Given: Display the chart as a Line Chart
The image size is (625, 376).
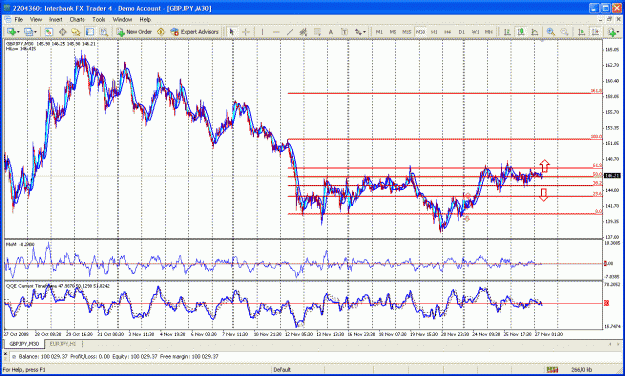Looking at the screenshot, I should (535, 31).
